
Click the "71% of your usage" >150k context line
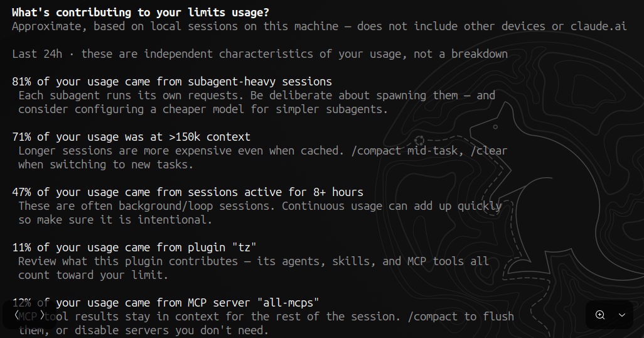click(x=131, y=136)
